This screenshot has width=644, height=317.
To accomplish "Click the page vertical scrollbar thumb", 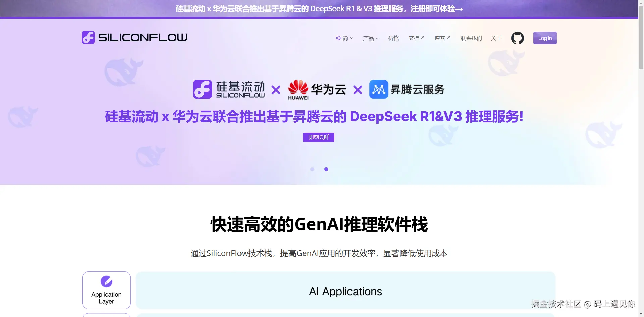I will 641,37.
